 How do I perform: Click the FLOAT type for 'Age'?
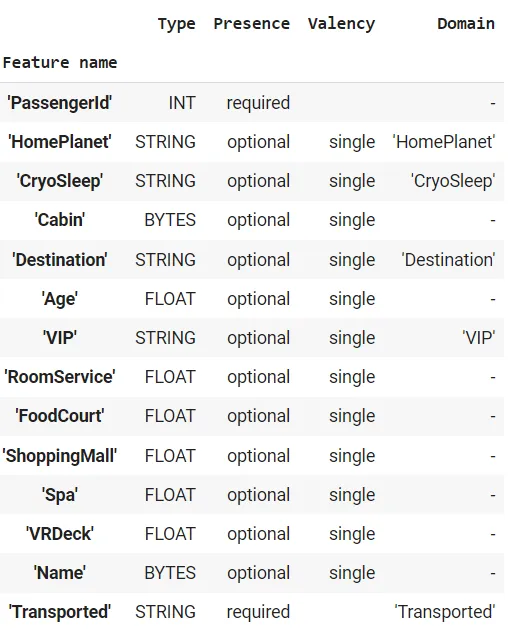170,299
